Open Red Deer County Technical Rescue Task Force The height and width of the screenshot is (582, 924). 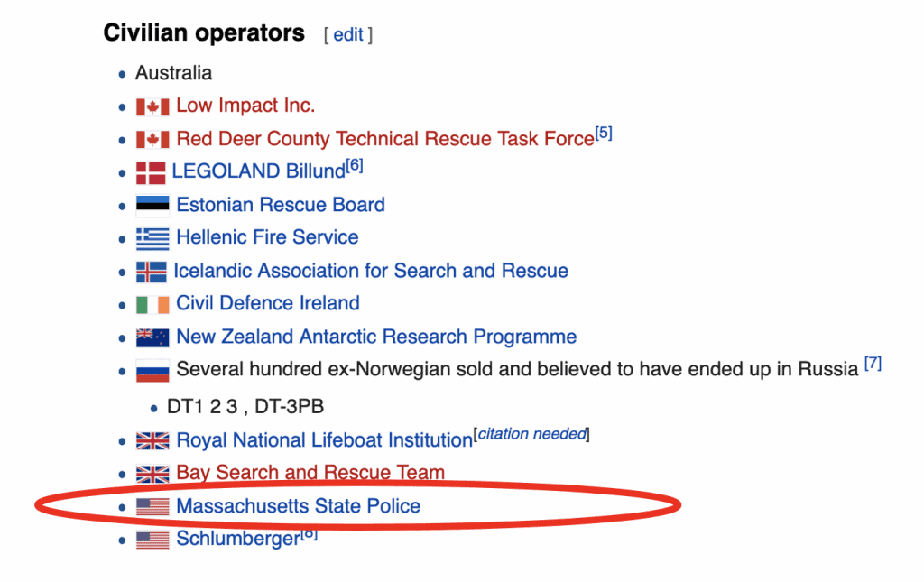click(385, 138)
